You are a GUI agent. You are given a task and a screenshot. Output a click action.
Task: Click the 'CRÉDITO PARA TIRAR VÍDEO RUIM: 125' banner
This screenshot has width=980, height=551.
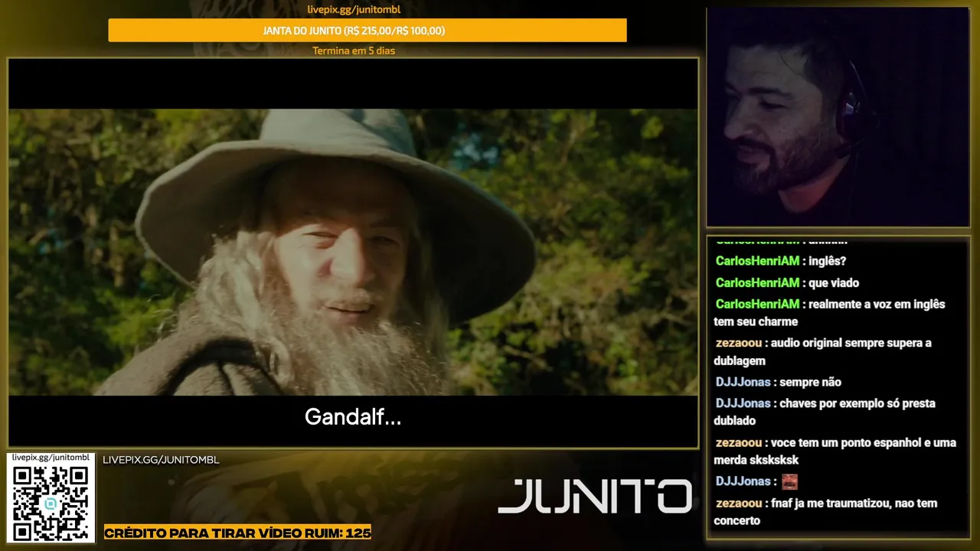[x=237, y=533]
